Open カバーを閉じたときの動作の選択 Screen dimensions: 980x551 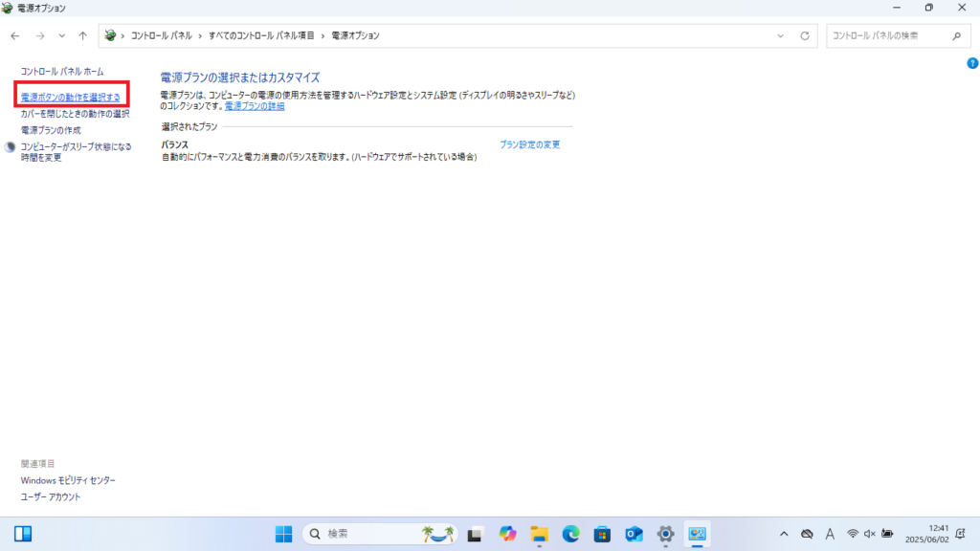[x=75, y=114]
